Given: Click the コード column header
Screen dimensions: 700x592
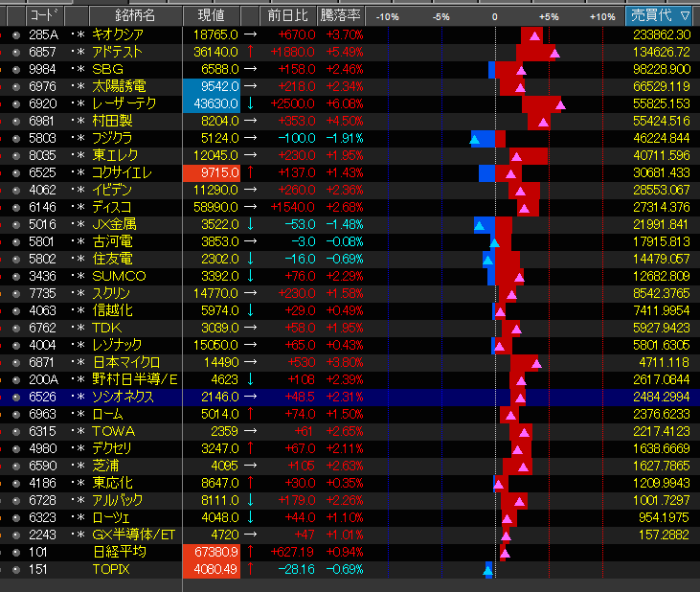Looking at the screenshot, I should [45, 16].
